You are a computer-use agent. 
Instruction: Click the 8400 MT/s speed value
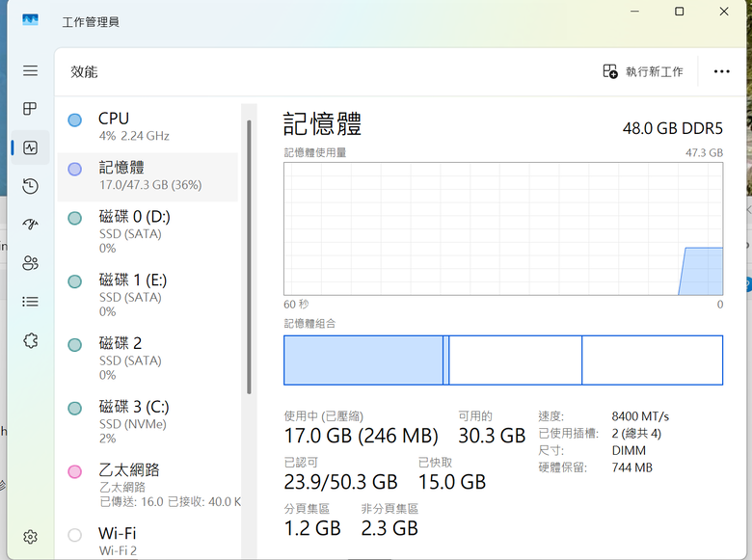640,416
